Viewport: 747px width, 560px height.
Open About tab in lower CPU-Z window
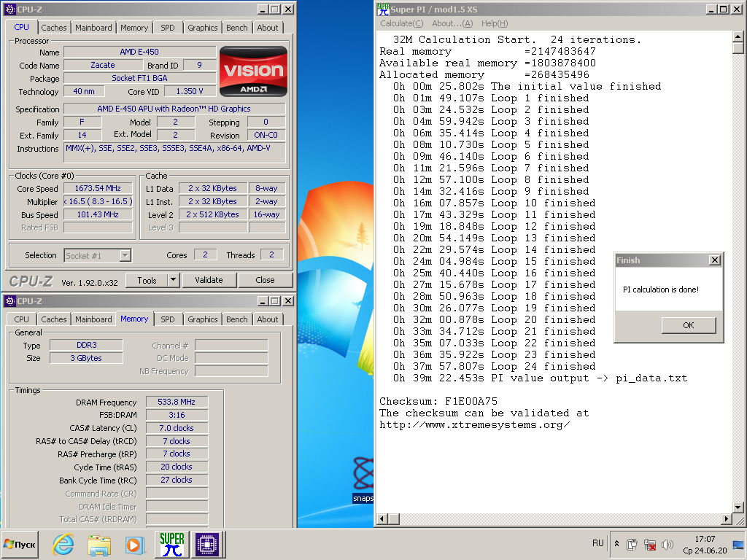267,319
